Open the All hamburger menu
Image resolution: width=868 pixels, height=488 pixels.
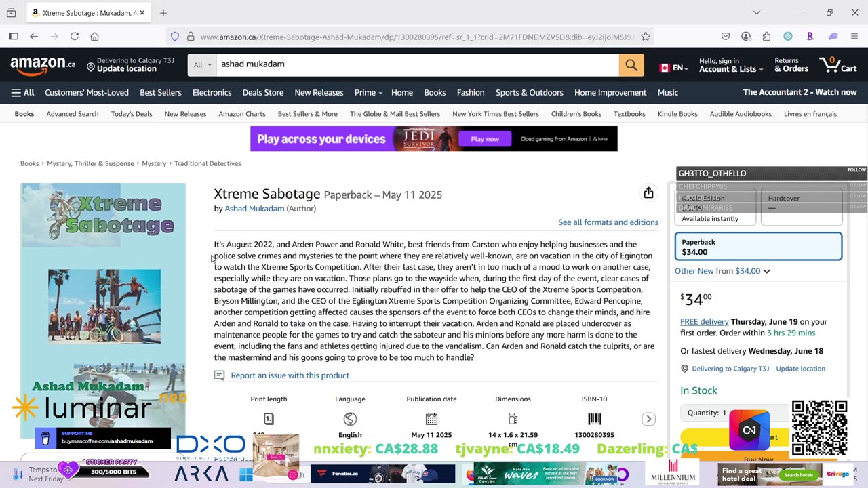(22, 93)
